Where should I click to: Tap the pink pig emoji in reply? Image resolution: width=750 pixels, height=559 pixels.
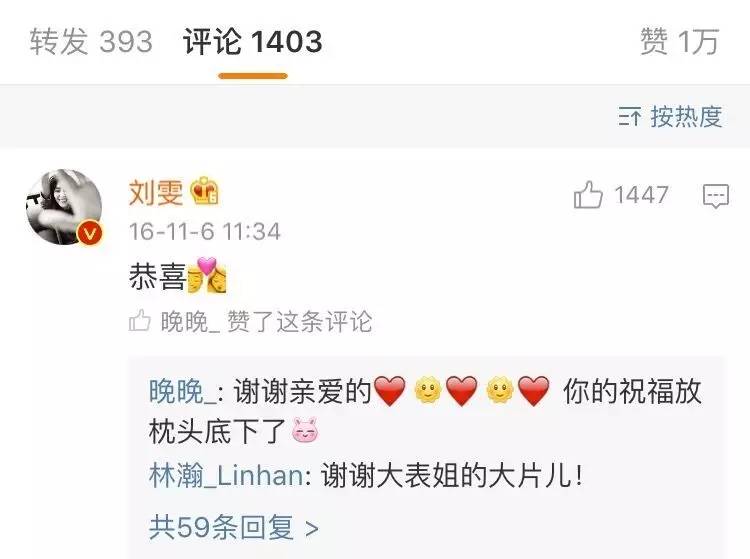pyautogui.click(x=305, y=430)
